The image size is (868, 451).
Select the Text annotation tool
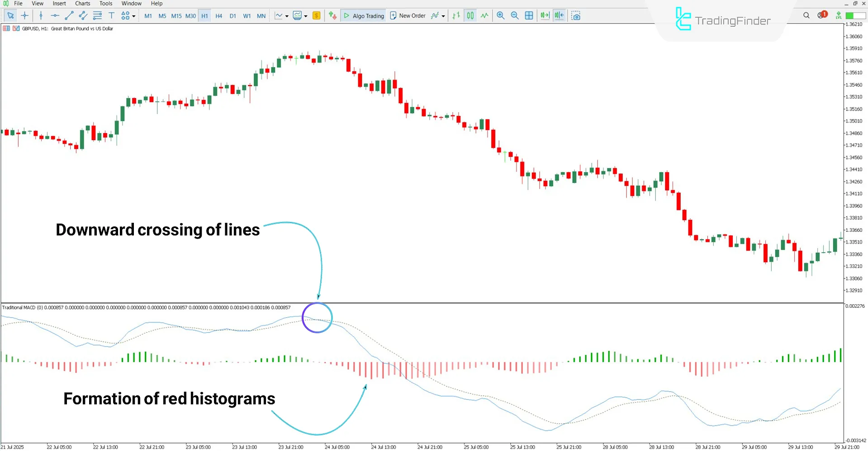click(x=111, y=16)
